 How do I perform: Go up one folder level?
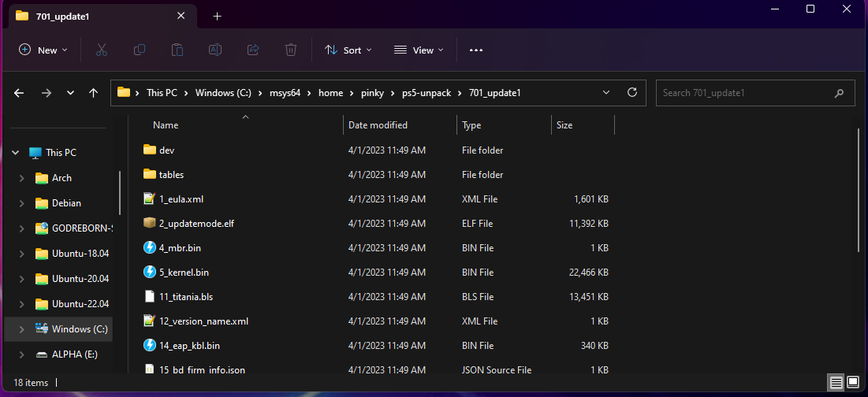pyautogui.click(x=94, y=93)
